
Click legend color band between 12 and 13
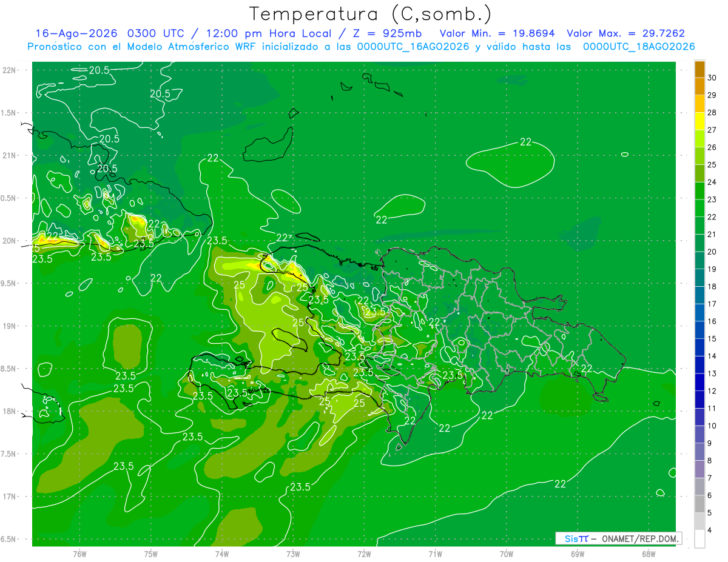pos(699,382)
